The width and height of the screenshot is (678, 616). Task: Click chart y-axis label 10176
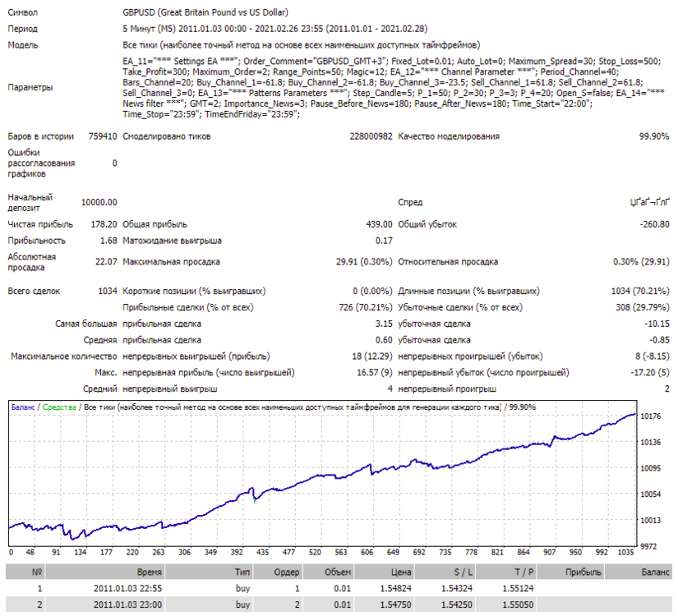point(650,416)
